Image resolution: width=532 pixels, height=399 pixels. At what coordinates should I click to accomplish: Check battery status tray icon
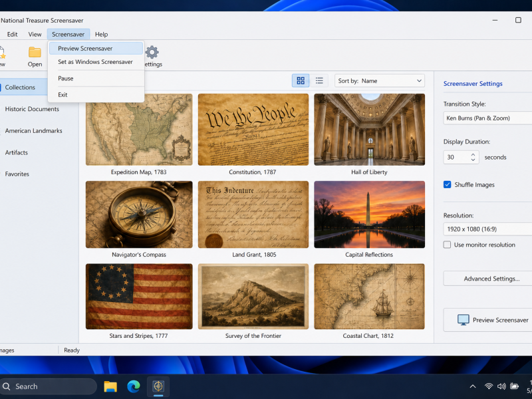pos(514,386)
